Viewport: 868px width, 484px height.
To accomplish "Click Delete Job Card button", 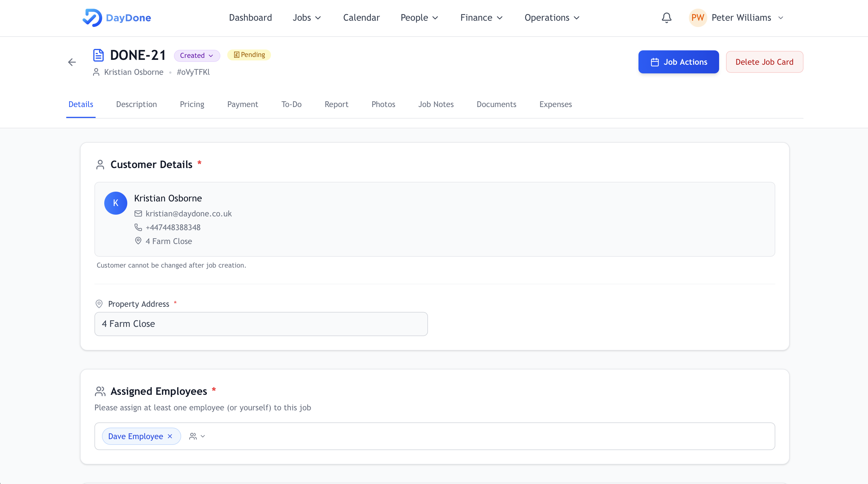I will (x=764, y=62).
